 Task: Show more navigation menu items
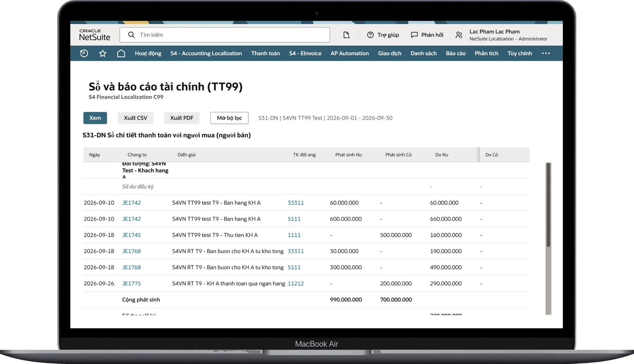pyautogui.click(x=546, y=53)
